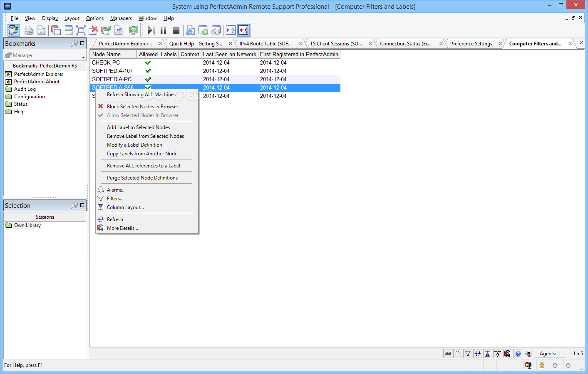Click the column layout icon in the status bar
This screenshot has width=588, height=374.
click(488, 354)
